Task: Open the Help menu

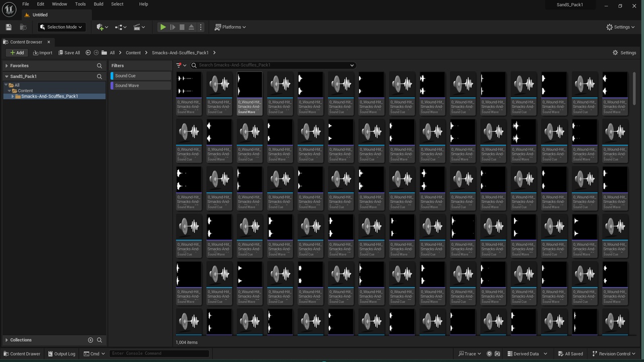Action: coord(143,4)
